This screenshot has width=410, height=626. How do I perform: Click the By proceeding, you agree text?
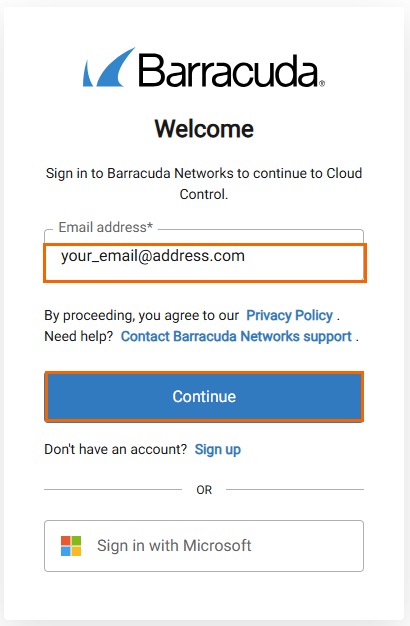[x=141, y=315]
